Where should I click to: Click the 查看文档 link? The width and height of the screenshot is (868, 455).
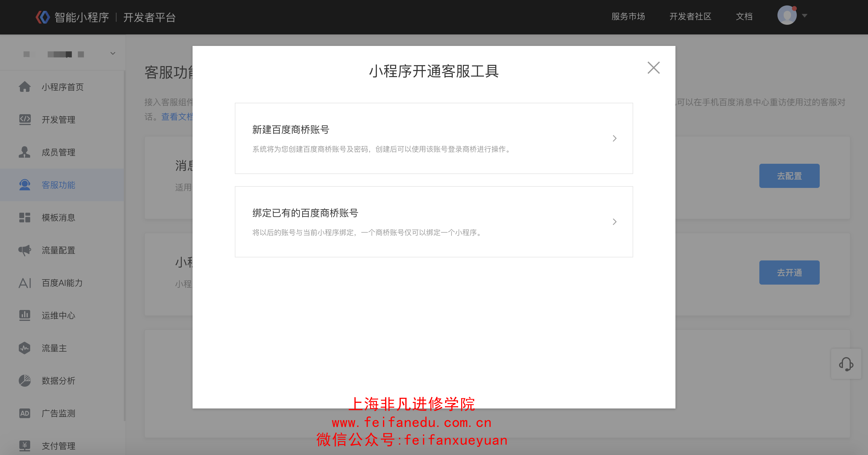[177, 117]
